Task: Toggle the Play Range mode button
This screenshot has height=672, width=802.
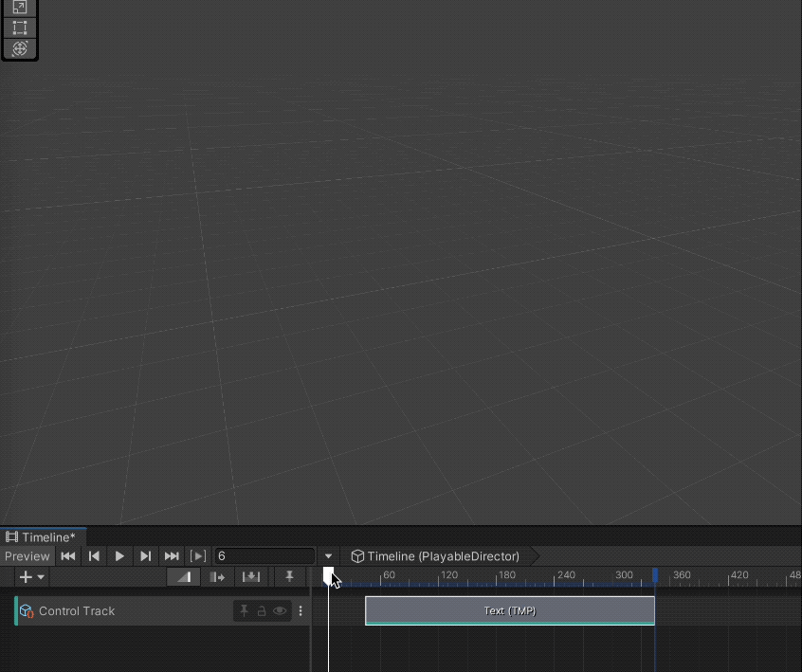Action: 198,556
